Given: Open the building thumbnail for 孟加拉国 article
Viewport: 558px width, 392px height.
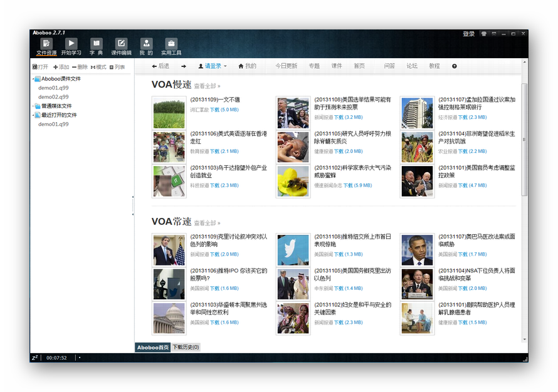Looking at the screenshot, I should [x=417, y=112].
